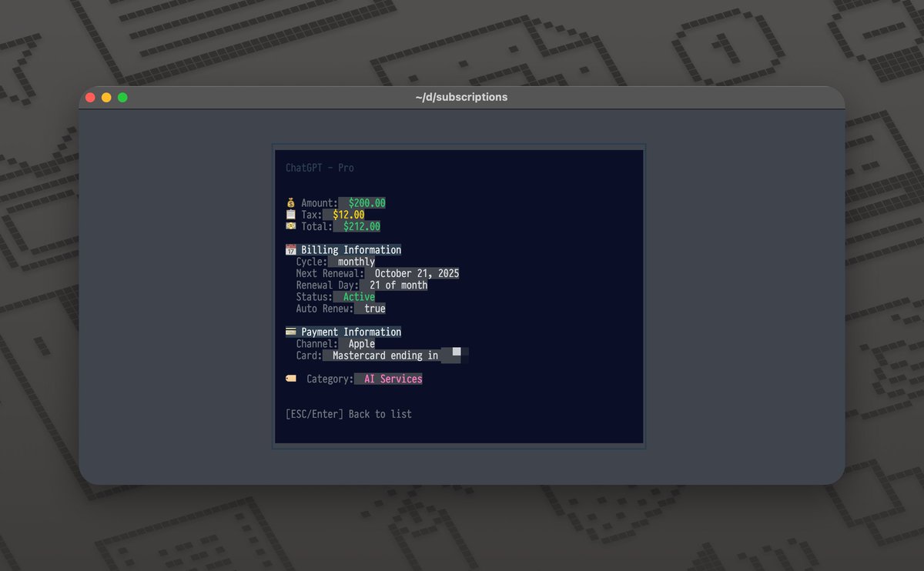Close the terminal window with the red button
The height and width of the screenshot is (571, 924).
(90, 98)
